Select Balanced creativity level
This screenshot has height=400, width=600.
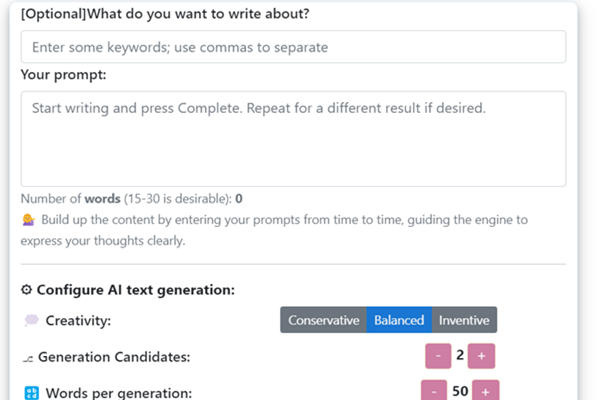click(399, 320)
